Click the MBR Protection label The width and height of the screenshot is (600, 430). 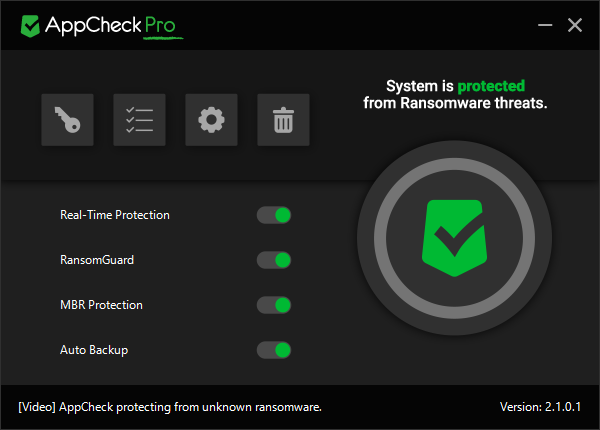tap(101, 305)
